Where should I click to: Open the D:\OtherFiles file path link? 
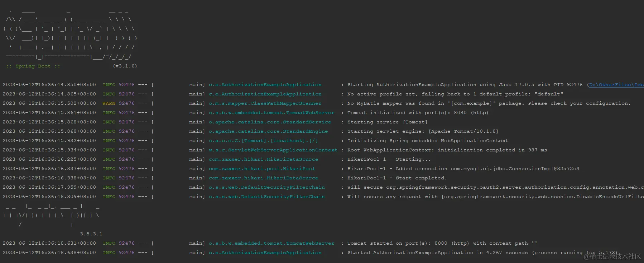click(x=616, y=85)
